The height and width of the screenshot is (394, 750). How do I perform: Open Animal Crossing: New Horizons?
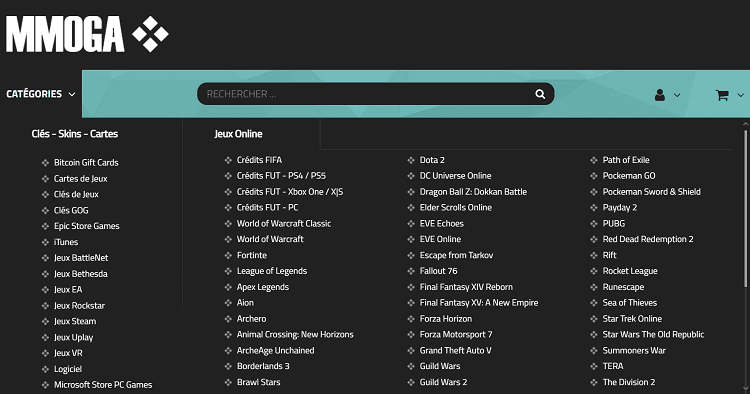(x=295, y=334)
